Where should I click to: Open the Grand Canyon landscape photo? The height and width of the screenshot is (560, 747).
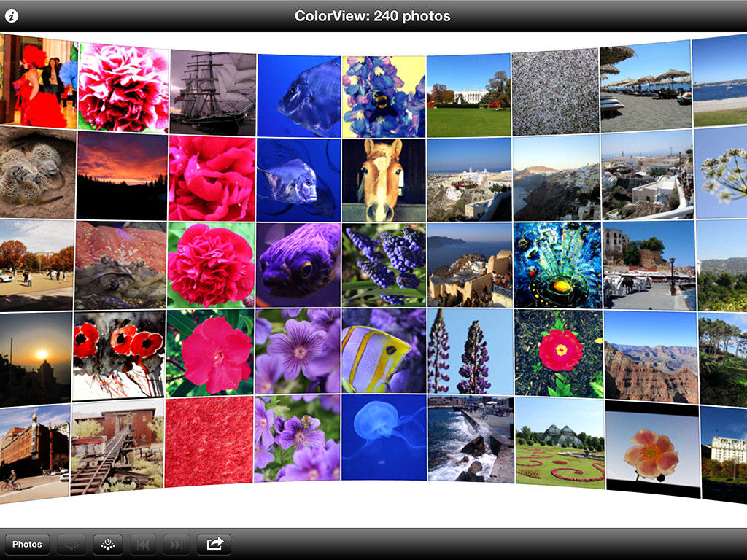point(651,357)
